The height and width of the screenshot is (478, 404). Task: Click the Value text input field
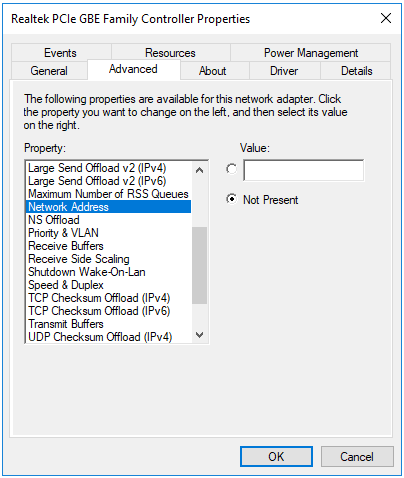pos(304,170)
